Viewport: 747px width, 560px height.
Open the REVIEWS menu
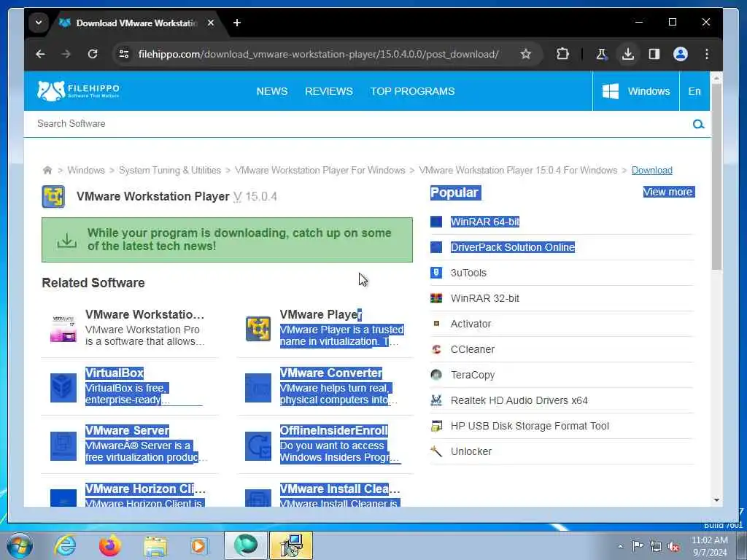(329, 91)
